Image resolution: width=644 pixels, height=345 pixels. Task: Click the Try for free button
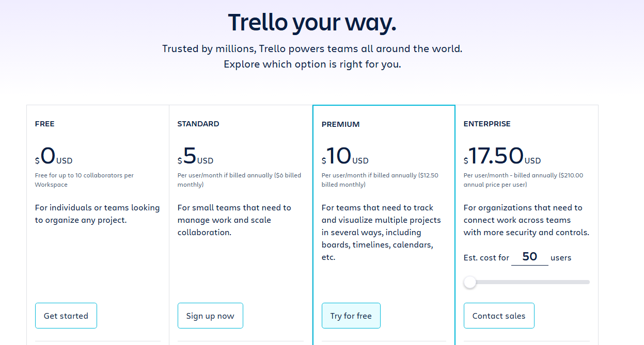pyautogui.click(x=351, y=315)
